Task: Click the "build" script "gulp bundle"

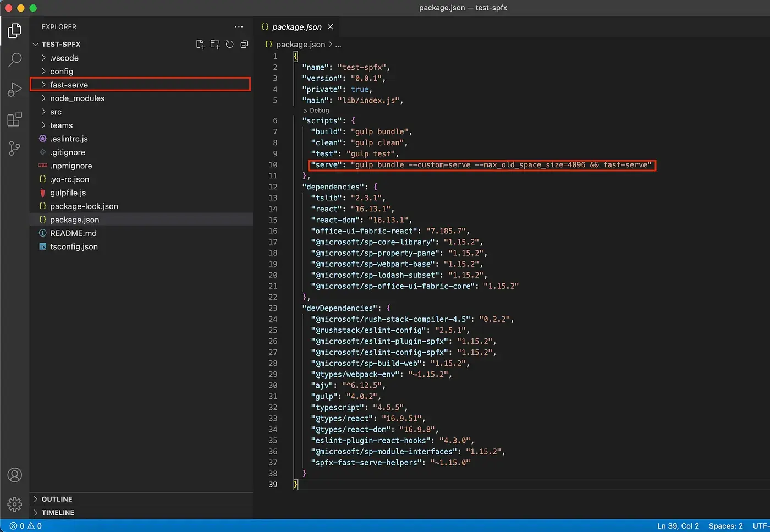Action: tap(380, 132)
